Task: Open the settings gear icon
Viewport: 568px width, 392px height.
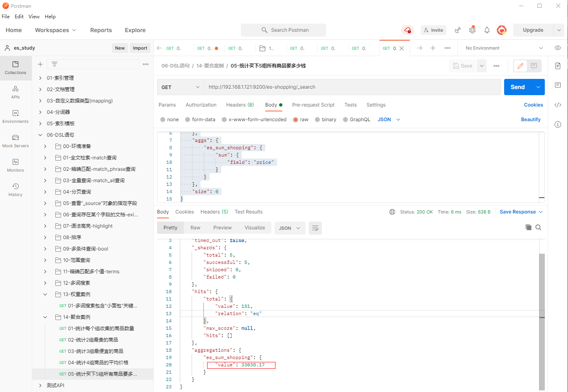Action: (x=472, y=30)
